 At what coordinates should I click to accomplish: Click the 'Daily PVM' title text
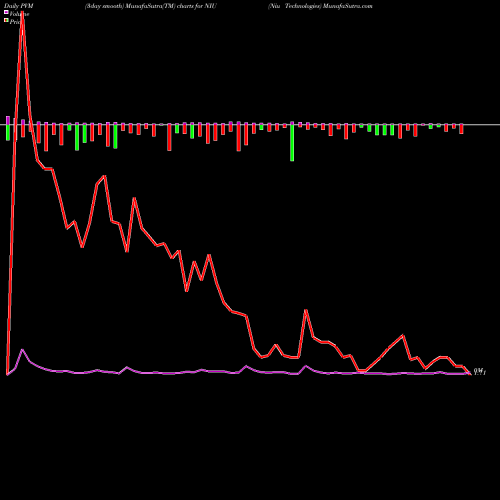click(19, 6)
